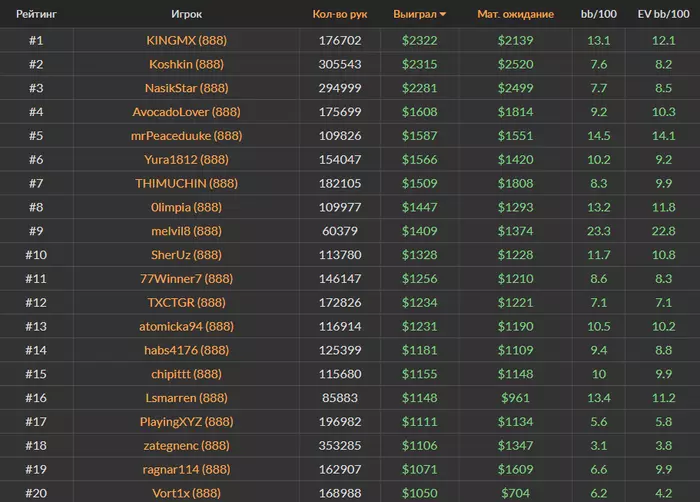700x502 pixels.
Task: Open player SherUz (888) profile
Action: [x=187, y=255]
